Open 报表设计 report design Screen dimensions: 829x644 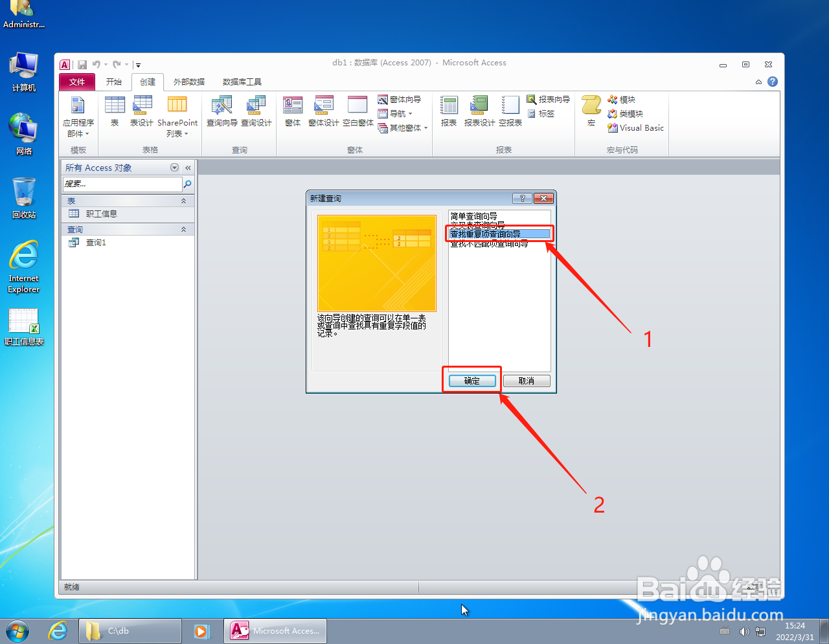coord(479,111)
